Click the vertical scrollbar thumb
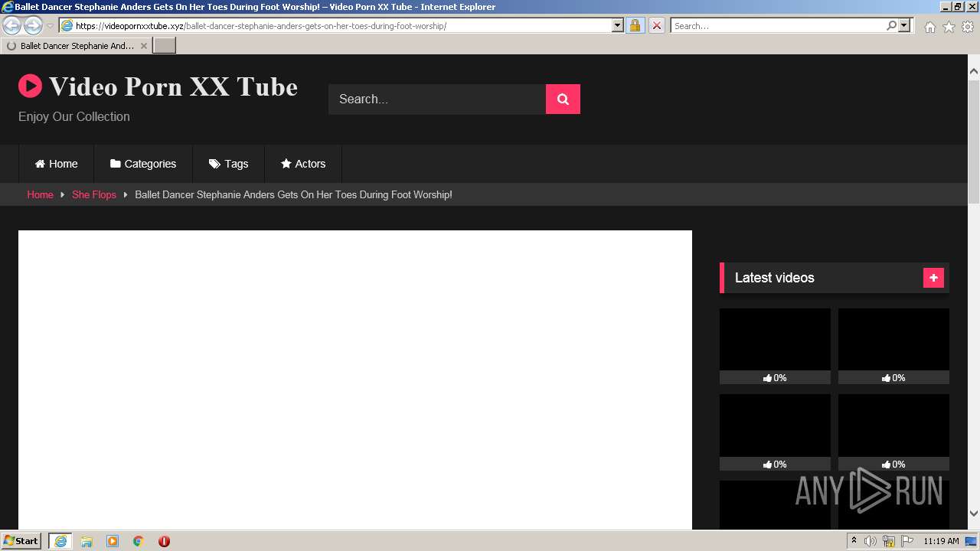Screen dimensions: 980x551 (973, 142)
